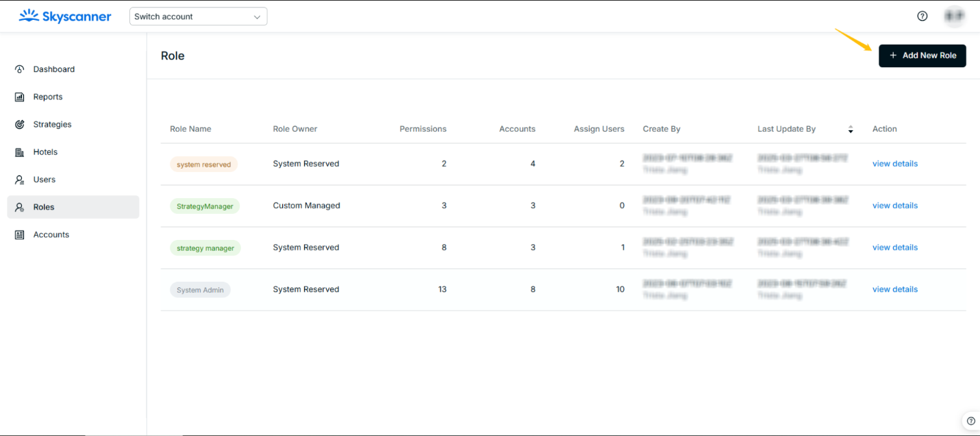Click Permissions column header

pyautogui.click(x=423, y=129)
